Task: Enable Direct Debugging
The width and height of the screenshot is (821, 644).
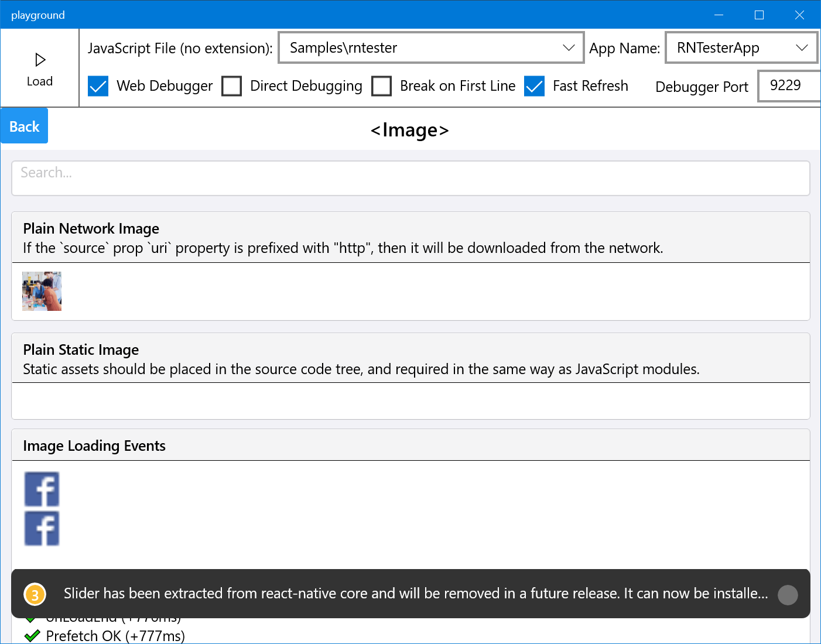Action: point(232,86)
